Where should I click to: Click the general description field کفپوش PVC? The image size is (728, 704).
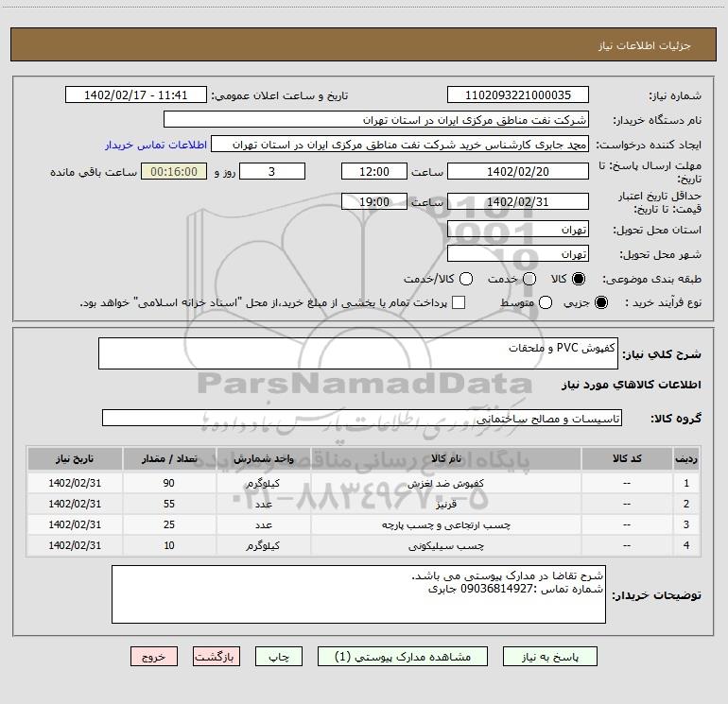358,353
